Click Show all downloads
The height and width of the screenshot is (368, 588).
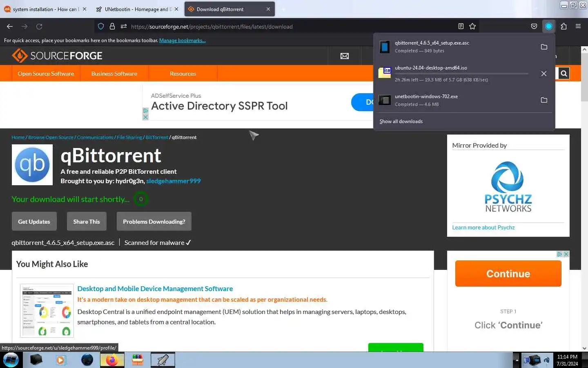tap(401, 121)
